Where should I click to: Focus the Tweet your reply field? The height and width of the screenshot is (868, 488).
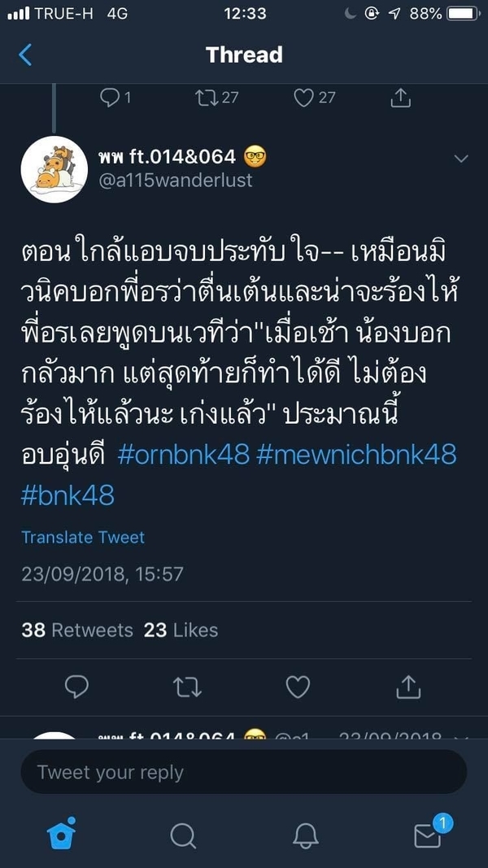pyautogui.click(x=243, y=772)
